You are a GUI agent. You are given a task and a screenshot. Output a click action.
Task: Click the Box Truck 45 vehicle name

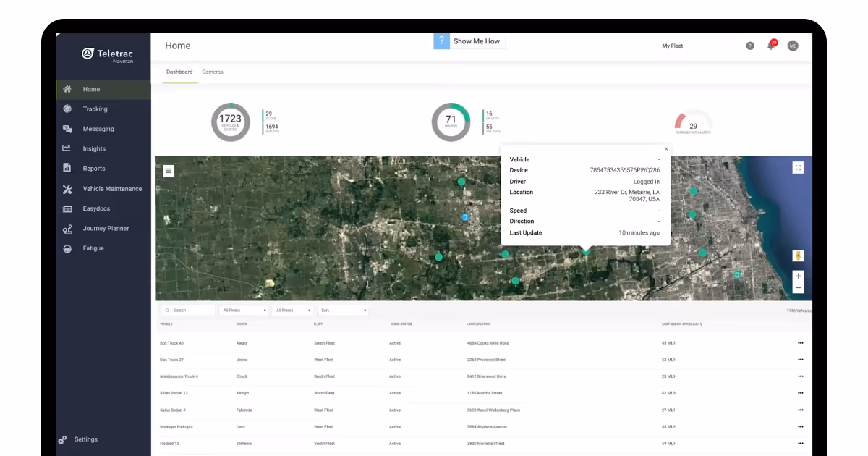(172, 343)
